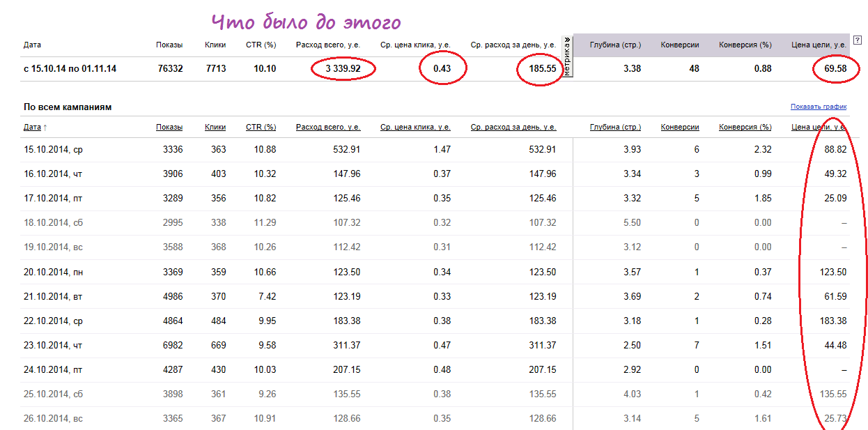Select the 23.10.2014, чт row

point(53,345)
